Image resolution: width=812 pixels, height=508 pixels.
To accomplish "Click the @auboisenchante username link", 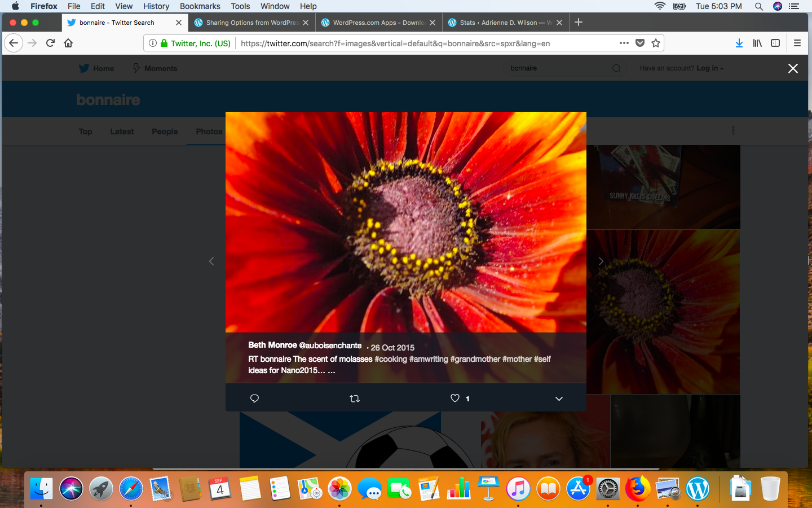I will click(330, 345).
